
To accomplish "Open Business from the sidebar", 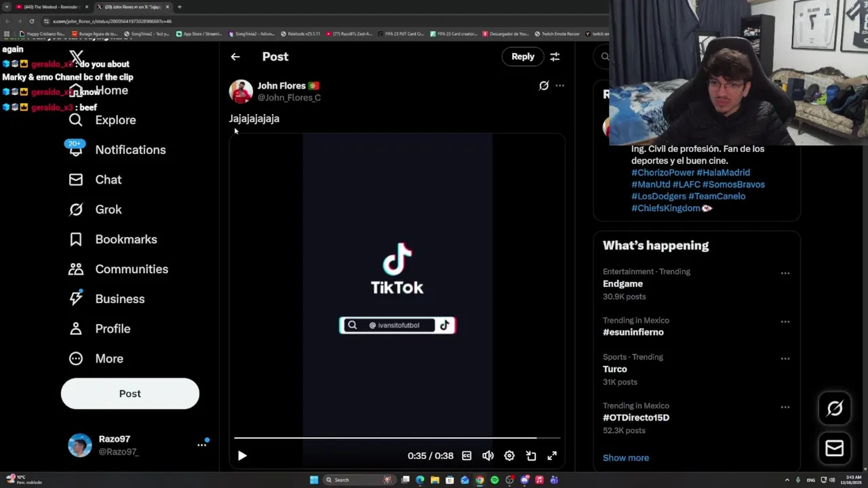I will [106, 299].
